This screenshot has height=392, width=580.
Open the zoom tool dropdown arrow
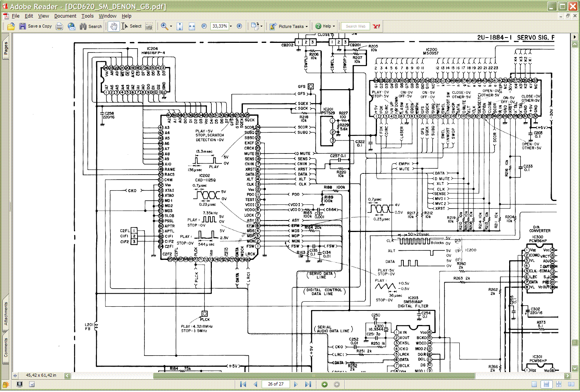pos(171,26)
